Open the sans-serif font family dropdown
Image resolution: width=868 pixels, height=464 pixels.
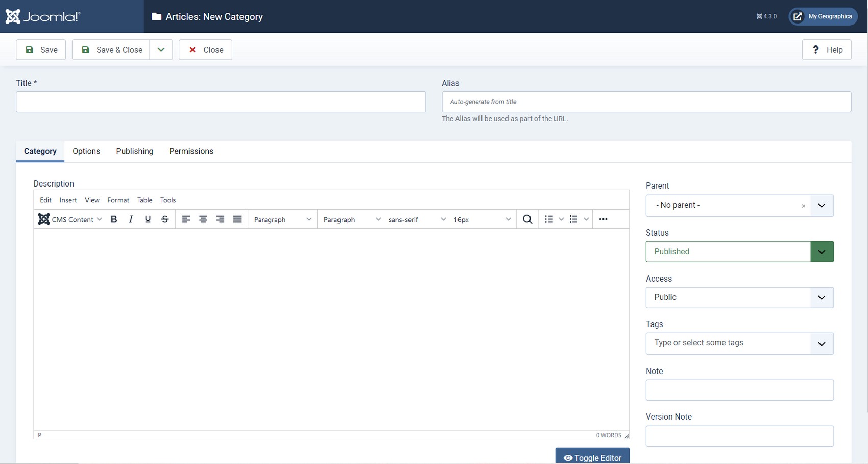[x=417, y=219]
